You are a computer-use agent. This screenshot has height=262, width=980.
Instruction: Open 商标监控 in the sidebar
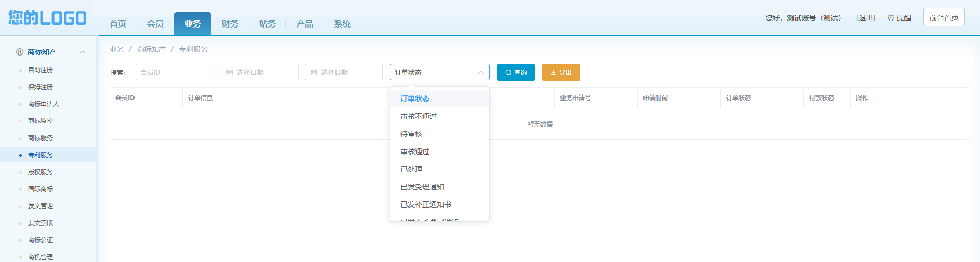(41, 121)
